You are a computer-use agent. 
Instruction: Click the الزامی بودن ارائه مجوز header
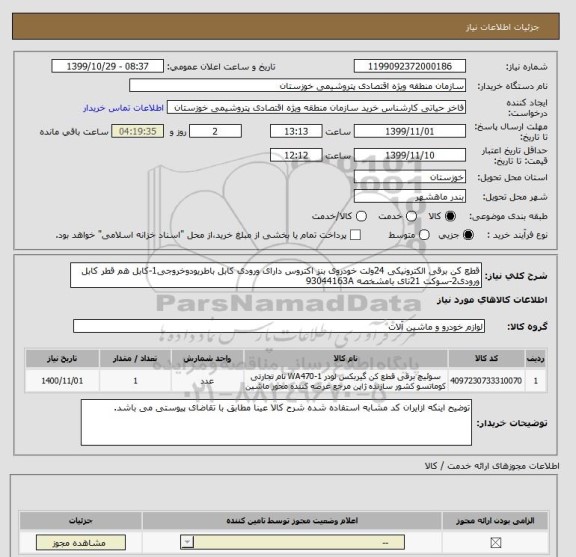pos(495,520)
